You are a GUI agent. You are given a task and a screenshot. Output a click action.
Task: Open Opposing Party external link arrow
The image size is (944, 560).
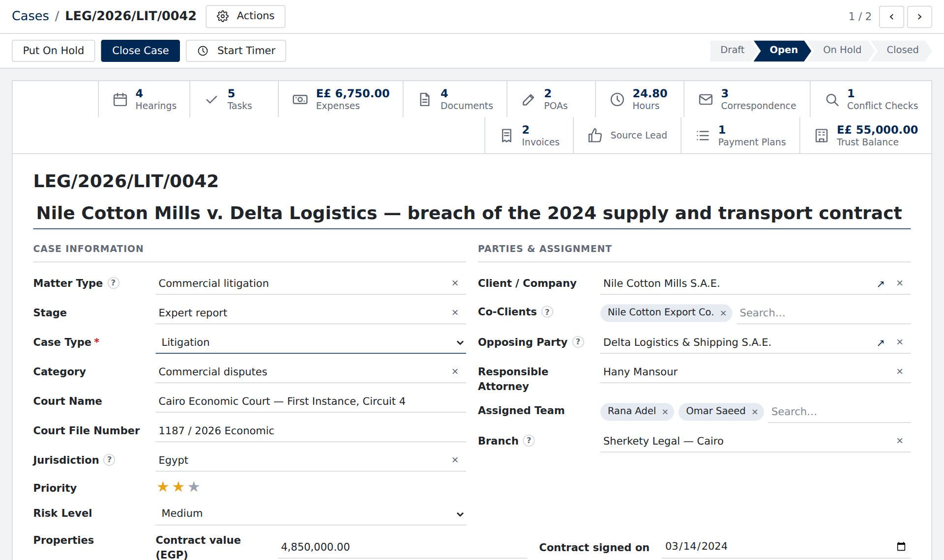(x=881, y=343)
